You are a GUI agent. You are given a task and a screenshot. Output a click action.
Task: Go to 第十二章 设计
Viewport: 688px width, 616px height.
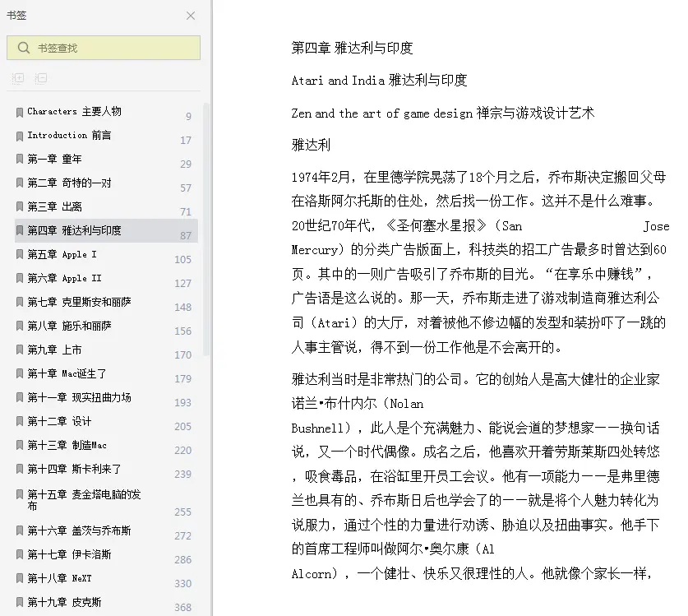(x=59, y=421)
